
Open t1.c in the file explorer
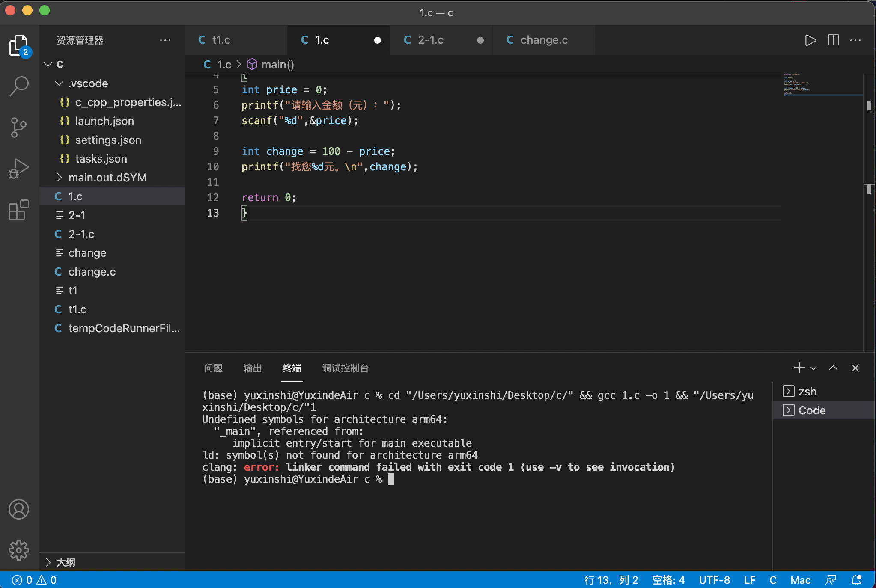click(112, 309)
